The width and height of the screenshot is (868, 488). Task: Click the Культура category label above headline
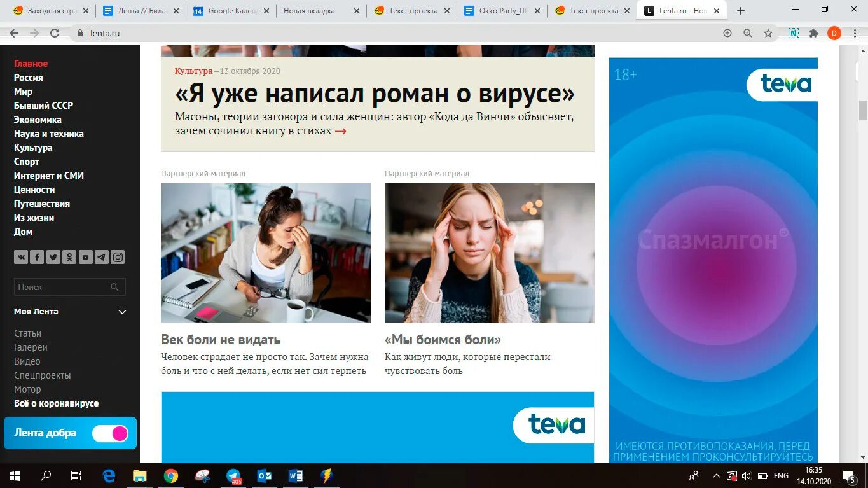[x=193, y=71]
